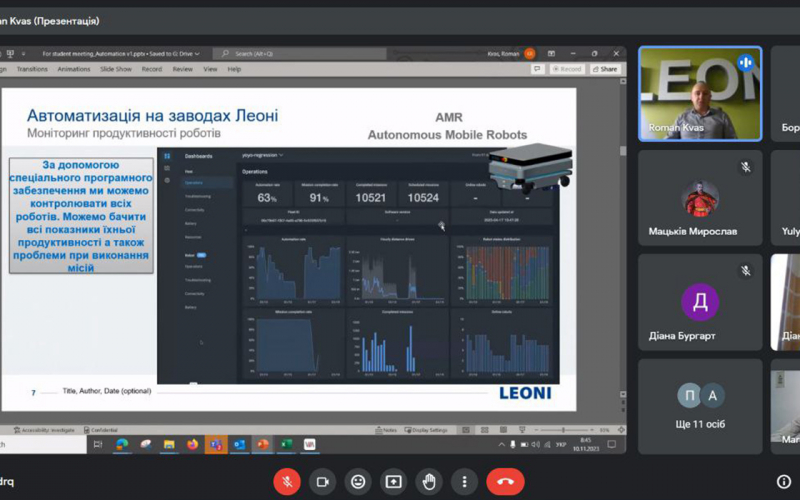Open PowerPoint Help ribbon tab
This screenshot has width=800, height=500.
pos(234,69)
